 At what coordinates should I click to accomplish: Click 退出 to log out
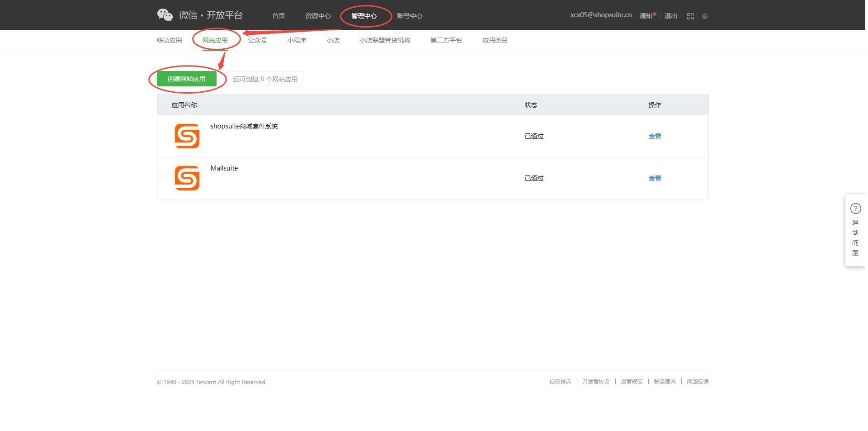670,16
